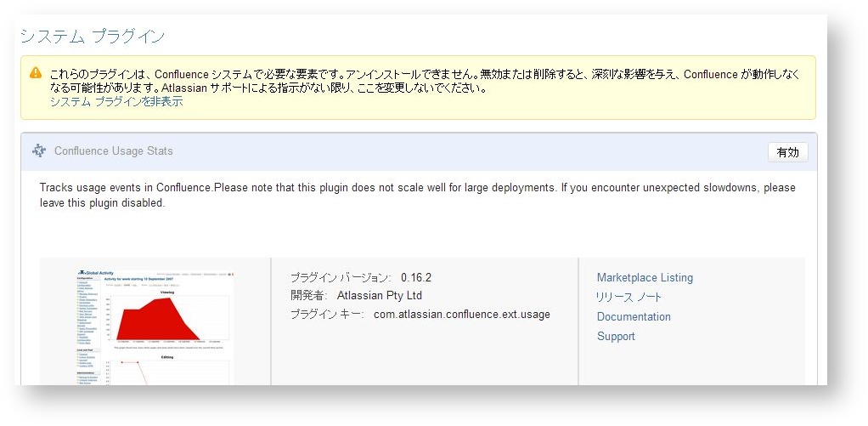The width and height of the screenshot is (868, 426).
Task: Click plugin key com.atlassian.confluence.ext.usage
Action: [x=462, y=315]
